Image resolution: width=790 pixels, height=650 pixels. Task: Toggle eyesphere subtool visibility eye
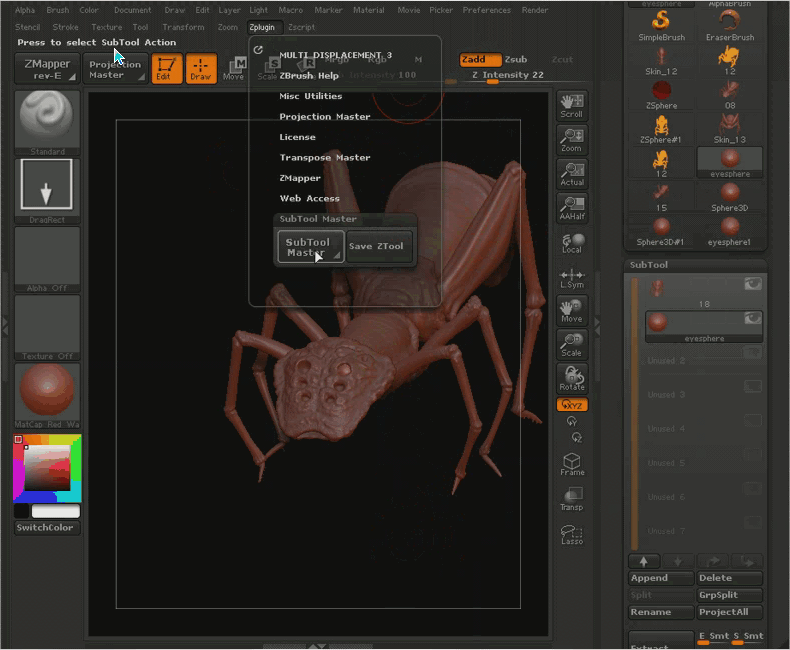(x=752, y=319)
